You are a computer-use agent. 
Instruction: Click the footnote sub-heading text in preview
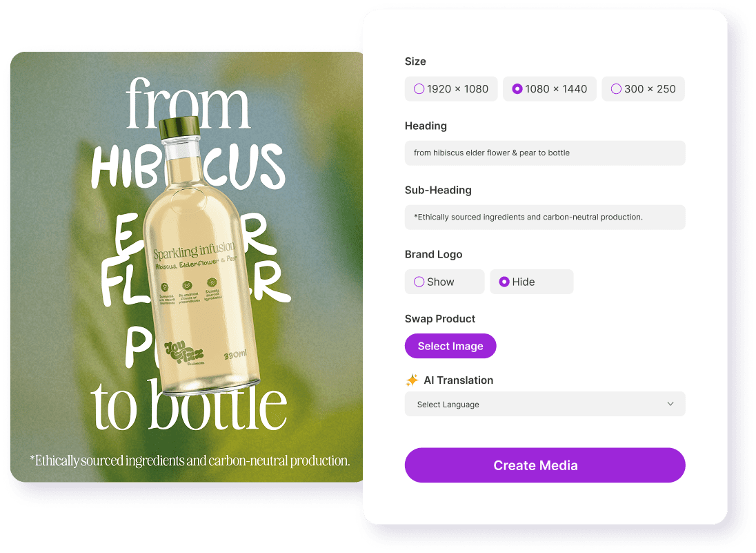(190, 461)
